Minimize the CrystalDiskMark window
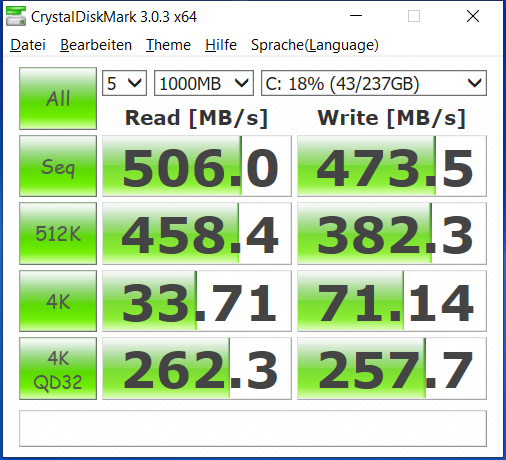Screen dimensions: 506x460 (x=356, y=16)
